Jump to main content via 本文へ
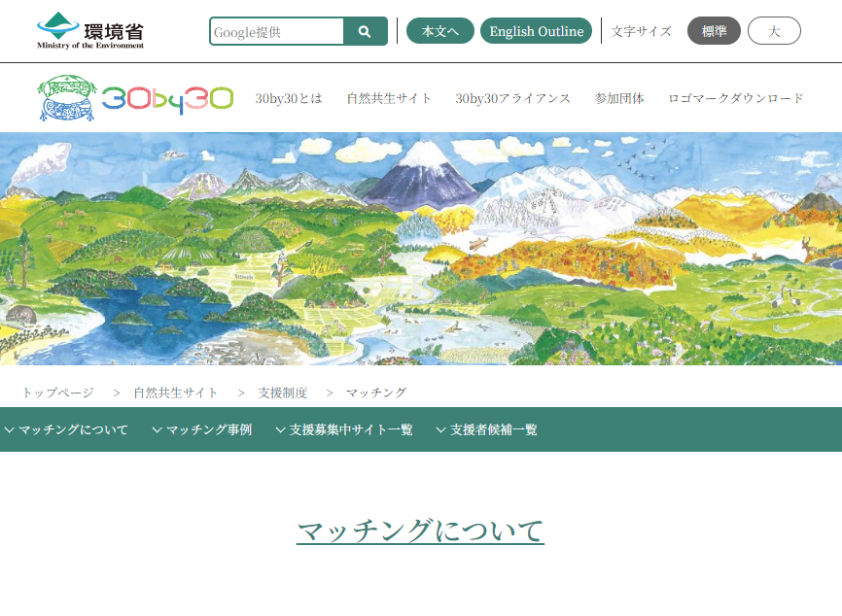 [439, 31]
